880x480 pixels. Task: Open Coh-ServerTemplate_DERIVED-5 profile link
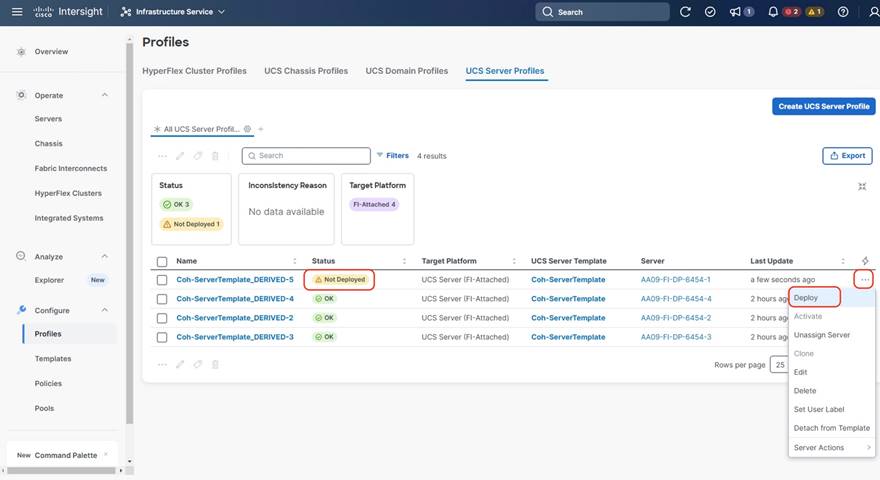coord(235,280)
